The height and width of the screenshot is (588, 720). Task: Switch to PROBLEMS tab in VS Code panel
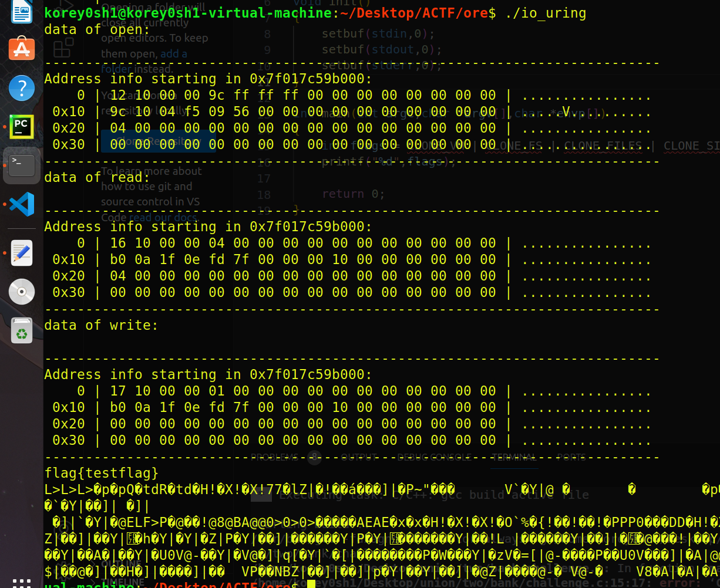[274, 457]
